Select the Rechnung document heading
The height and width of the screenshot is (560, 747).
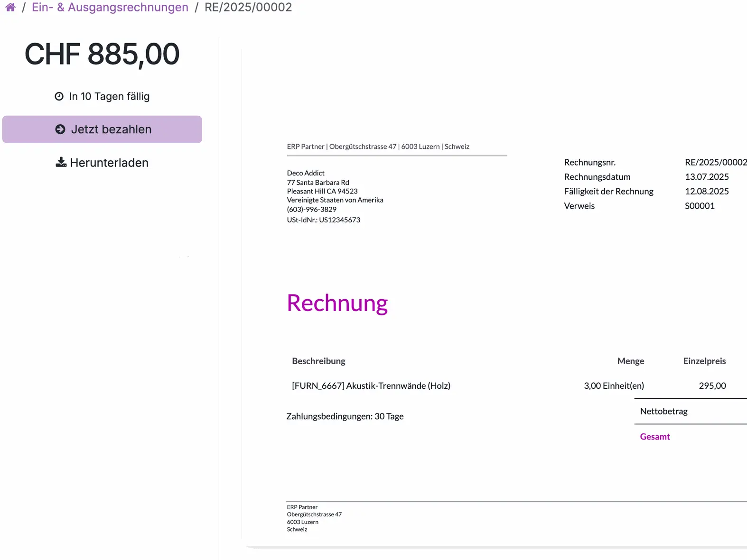tap(337, 303)
